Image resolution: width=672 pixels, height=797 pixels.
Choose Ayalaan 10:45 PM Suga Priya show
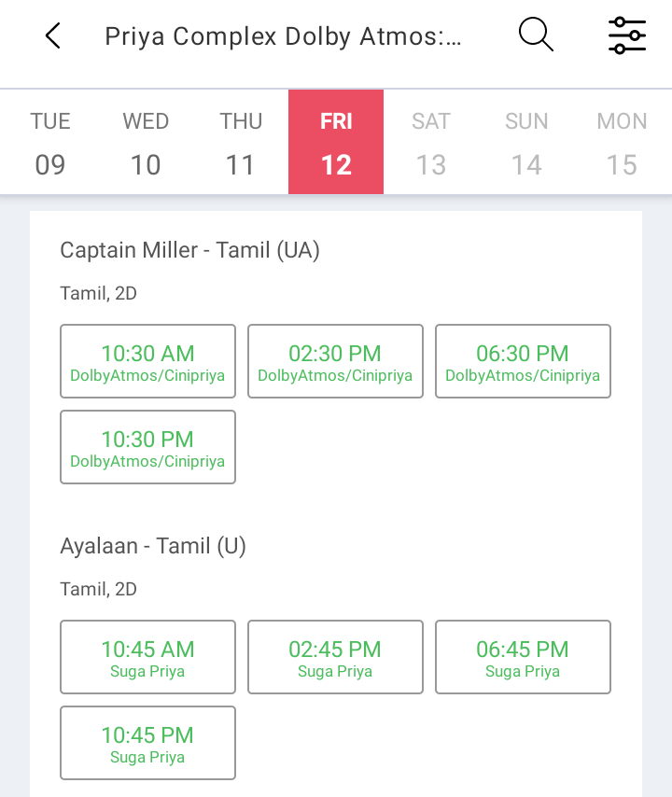click(x=147, y=743)
